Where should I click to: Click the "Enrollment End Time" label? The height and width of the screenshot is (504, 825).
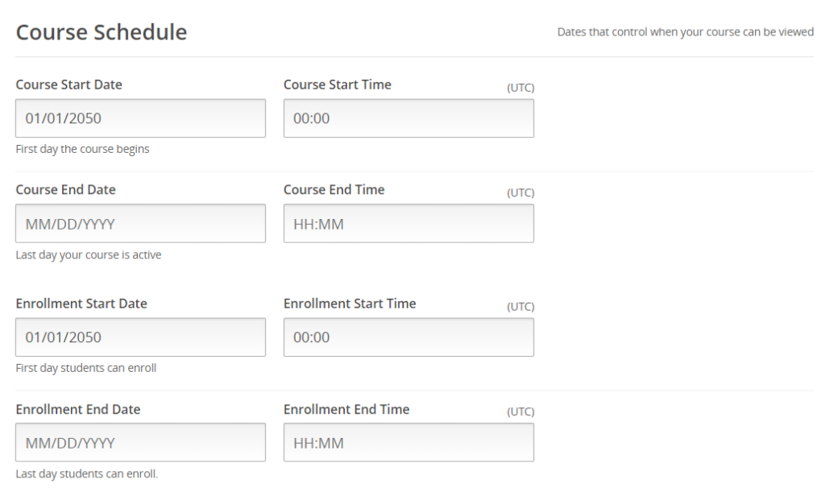[346, 409]
